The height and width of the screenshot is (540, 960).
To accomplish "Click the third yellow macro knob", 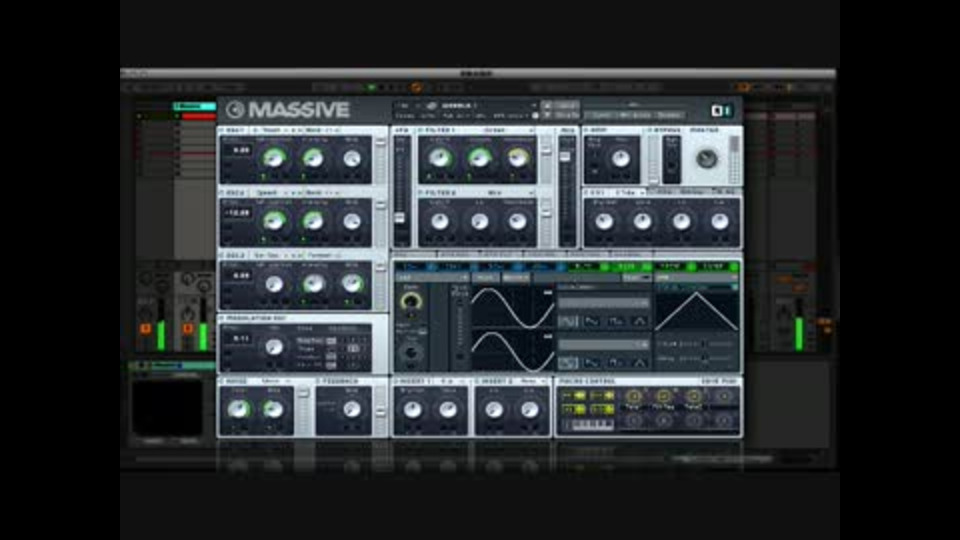I will (693, 397).
